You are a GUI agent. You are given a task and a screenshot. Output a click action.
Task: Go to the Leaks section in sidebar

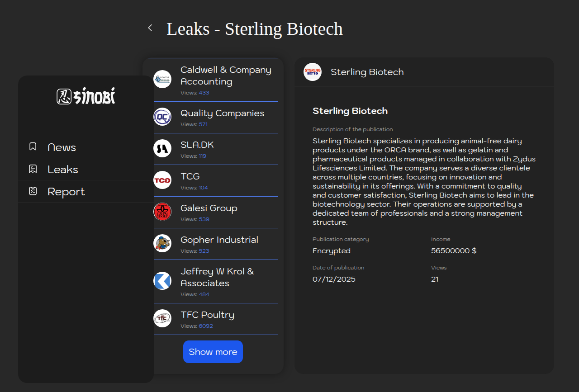click(x=63, y=170)
